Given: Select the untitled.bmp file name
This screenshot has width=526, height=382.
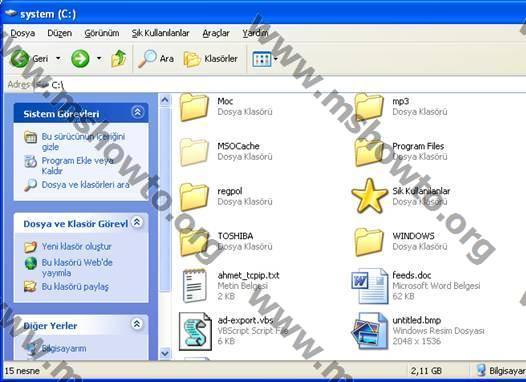Looking at the screenshot, I should click(x=417, y=320).
